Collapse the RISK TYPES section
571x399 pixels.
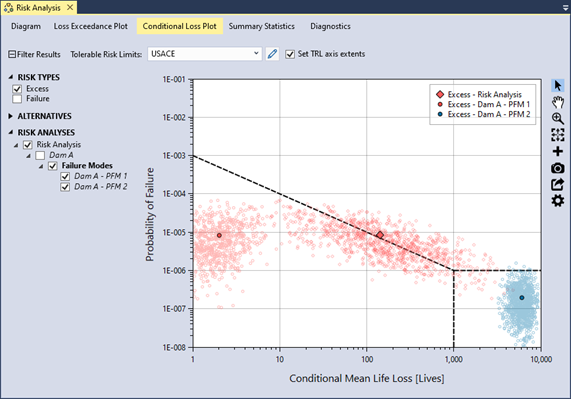point(11,77)
